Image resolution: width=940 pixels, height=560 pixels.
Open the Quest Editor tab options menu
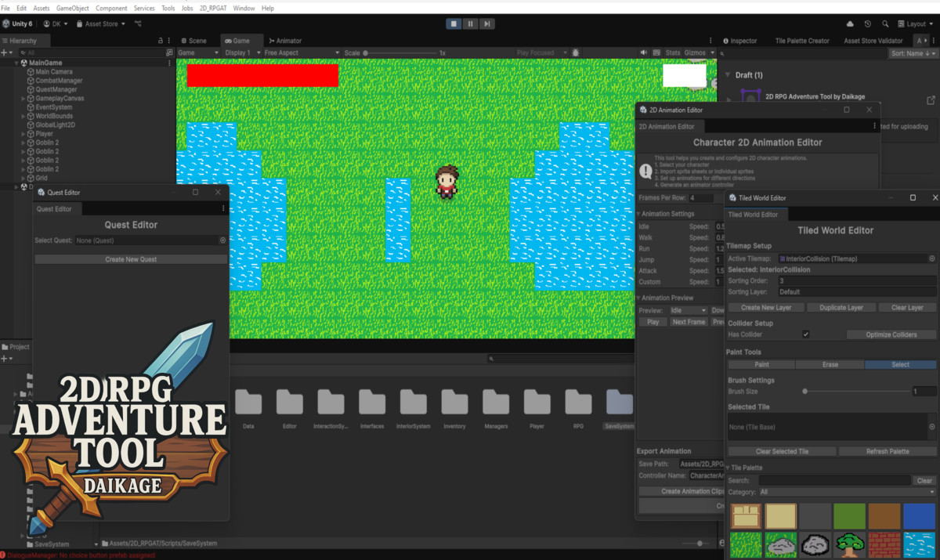tap(223, 208)
